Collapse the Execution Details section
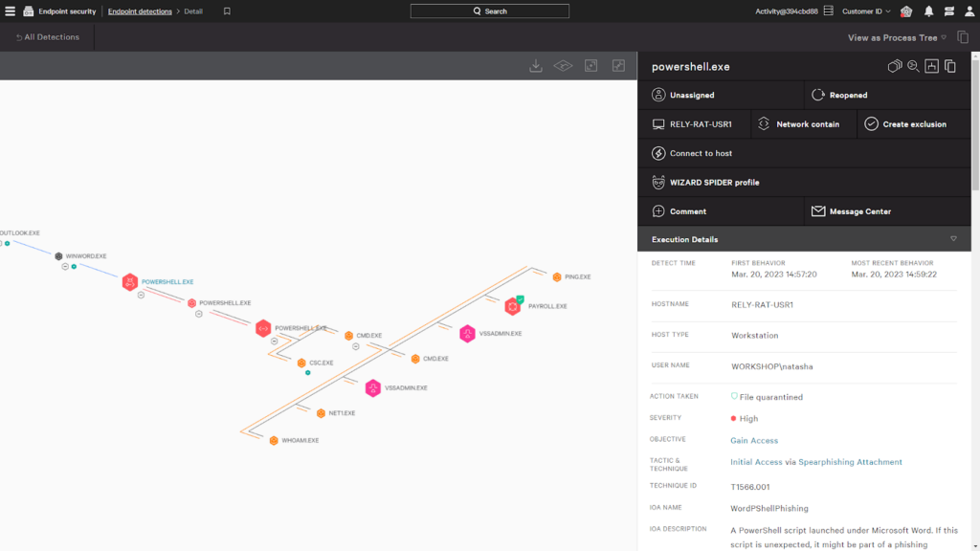Image resolution: width=980 pixels, height=551 pixels. [x=953, y=239]
